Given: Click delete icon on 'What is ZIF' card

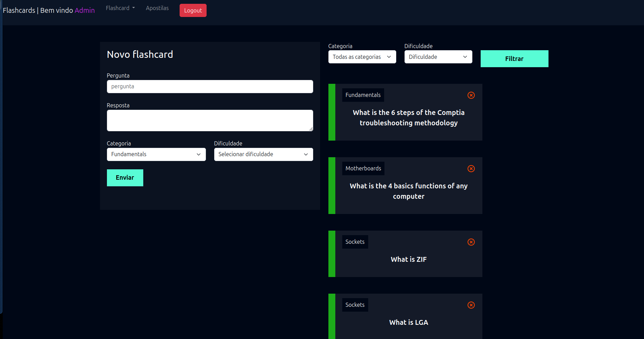Looking at the screenshot, I should coord(471,242).
